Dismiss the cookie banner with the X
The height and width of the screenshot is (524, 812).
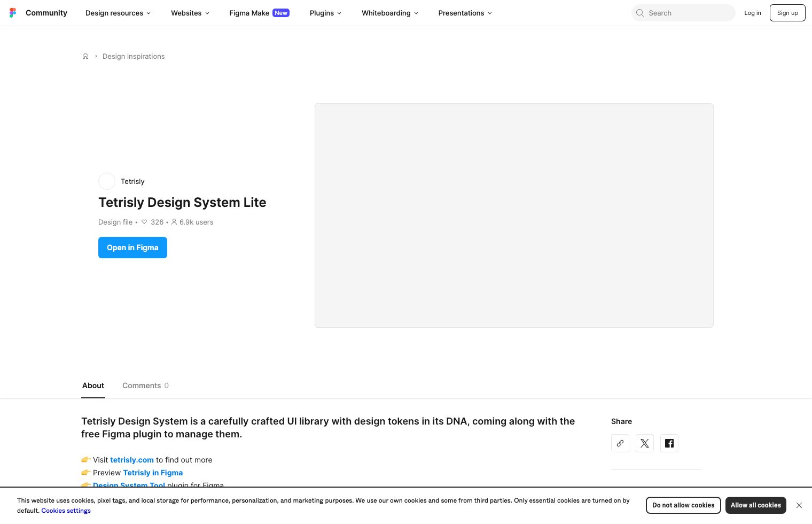pyautogui.click(x=799, y=505)
